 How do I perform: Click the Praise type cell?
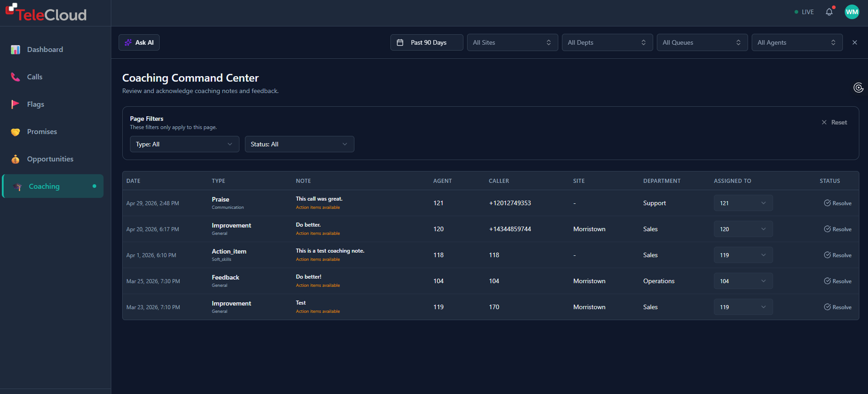(220, 199)
